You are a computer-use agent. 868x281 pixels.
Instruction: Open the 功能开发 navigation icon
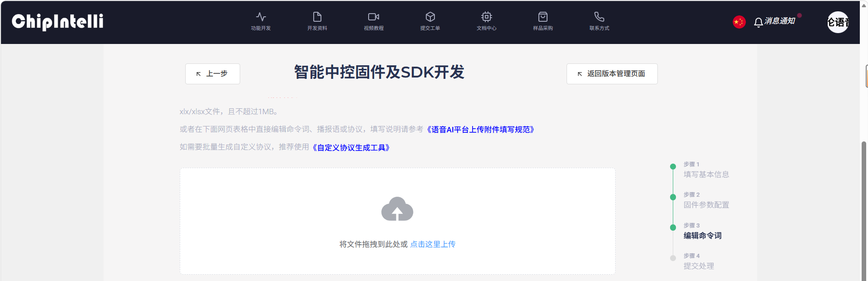point(261,17)
